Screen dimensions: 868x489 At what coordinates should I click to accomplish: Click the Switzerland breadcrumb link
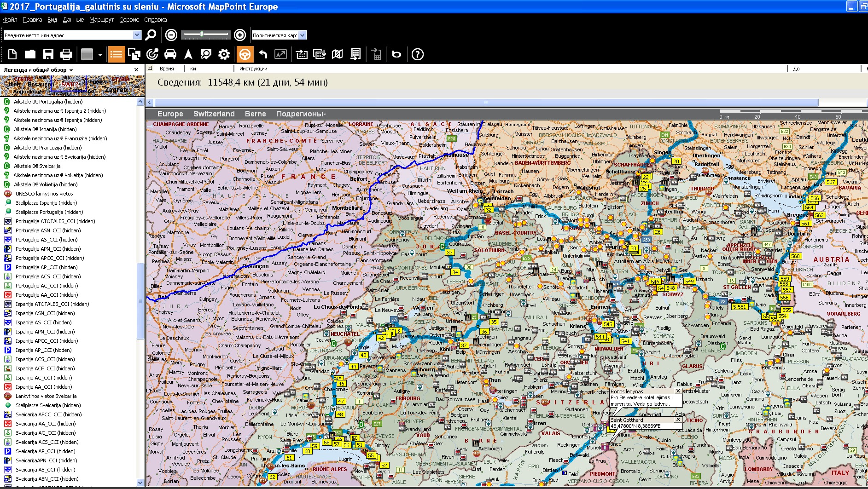pos(214,114)
